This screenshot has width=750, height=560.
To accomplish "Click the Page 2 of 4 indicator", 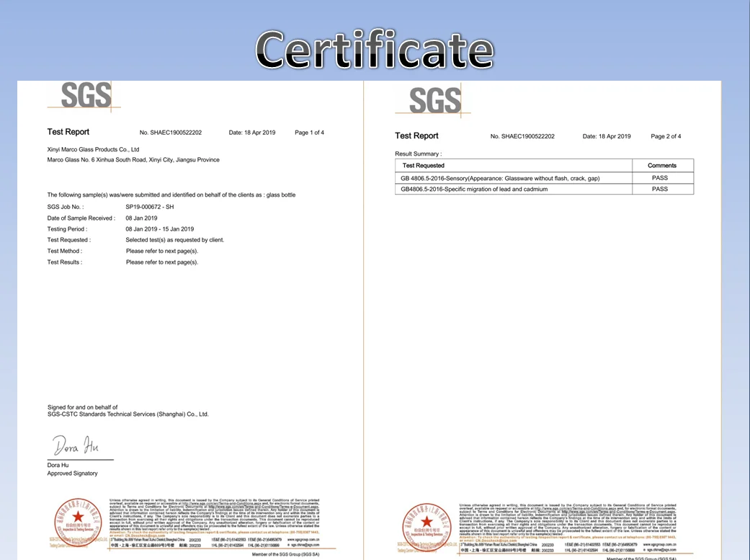I will [665, 136].
